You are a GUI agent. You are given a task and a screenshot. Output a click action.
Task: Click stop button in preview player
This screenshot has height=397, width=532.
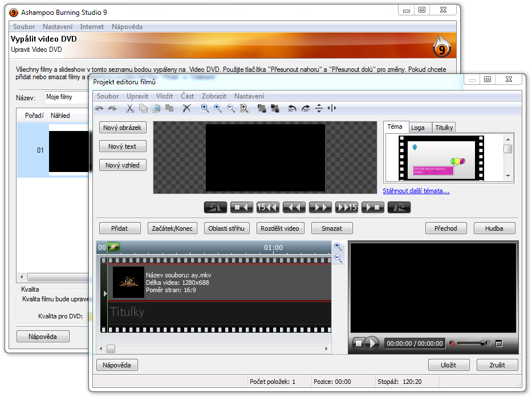(358, 343)
